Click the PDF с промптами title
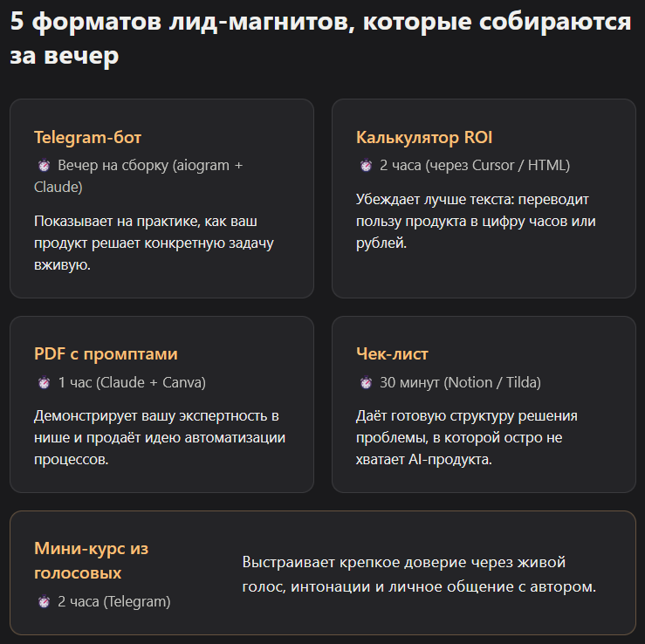645x644 pixels. tap(106, 354)
